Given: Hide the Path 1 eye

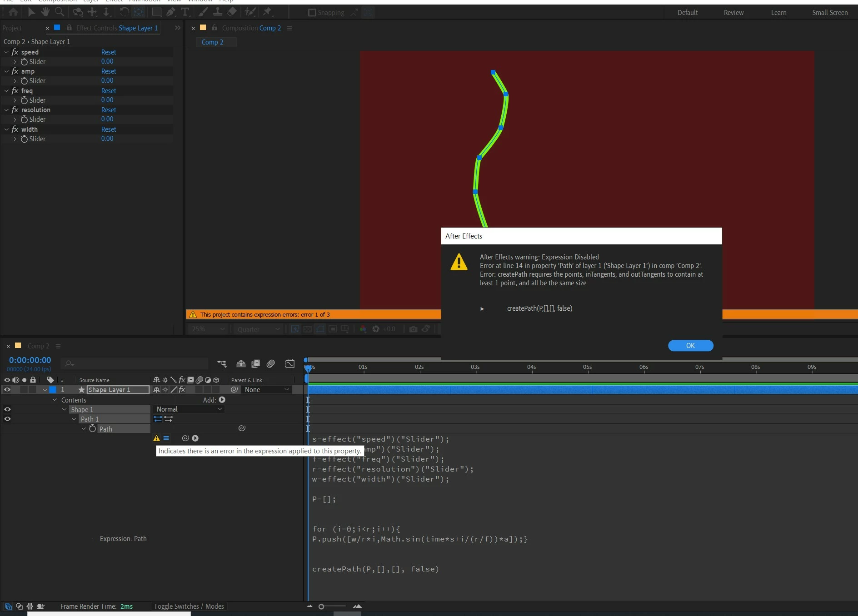Looking at the screenshot, I should point(7,419).
